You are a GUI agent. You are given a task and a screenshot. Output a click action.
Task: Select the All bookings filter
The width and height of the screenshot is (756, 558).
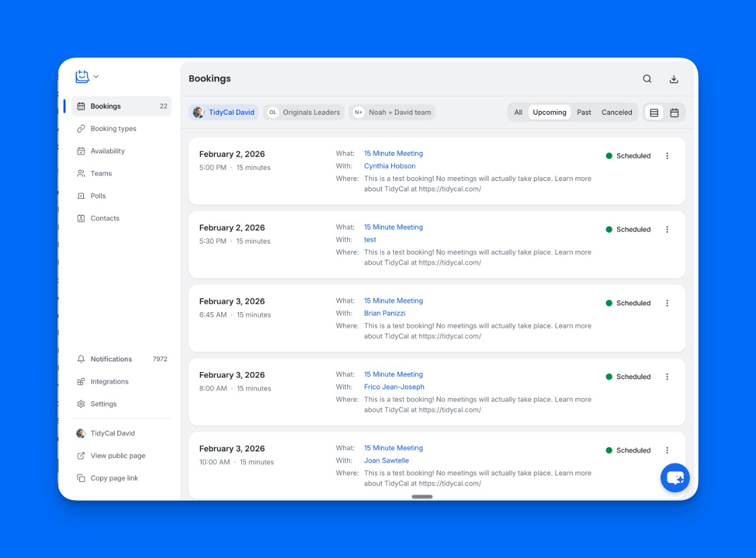[x=518, y=113]
